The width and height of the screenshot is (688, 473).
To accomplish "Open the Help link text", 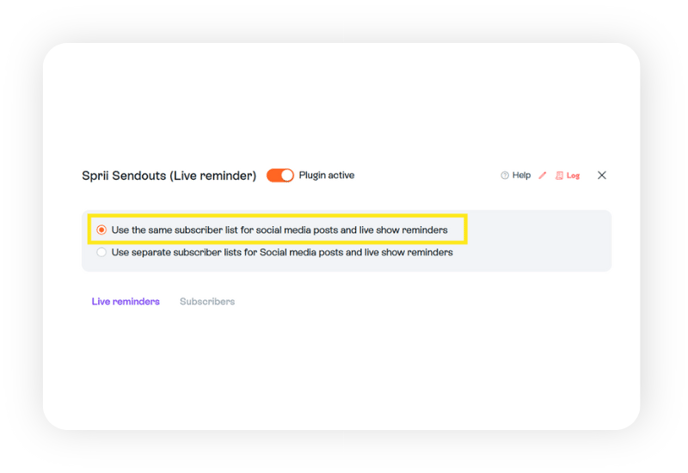I will click(521, 176).
